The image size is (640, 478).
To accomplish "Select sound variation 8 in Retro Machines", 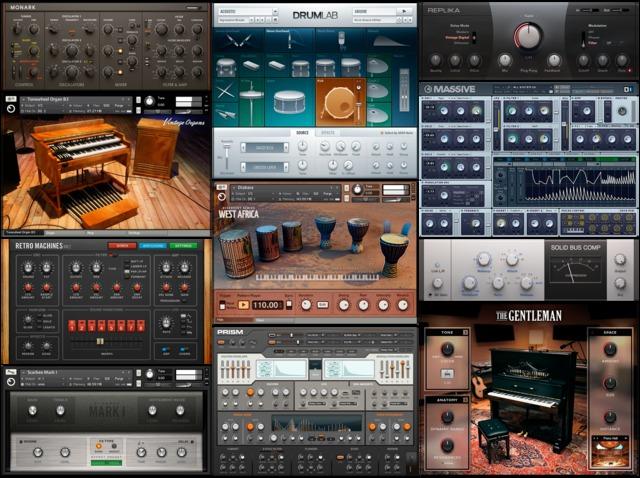I will tap(141, 326).
